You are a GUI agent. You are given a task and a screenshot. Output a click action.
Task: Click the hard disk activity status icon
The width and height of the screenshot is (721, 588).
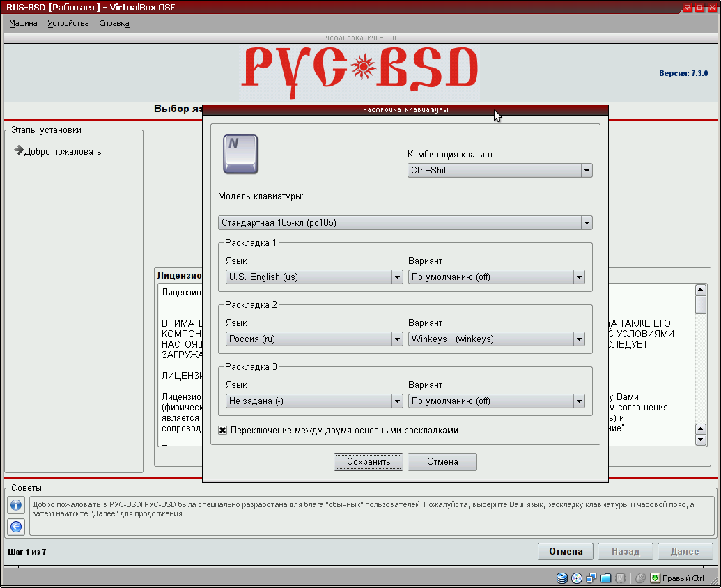562,578
